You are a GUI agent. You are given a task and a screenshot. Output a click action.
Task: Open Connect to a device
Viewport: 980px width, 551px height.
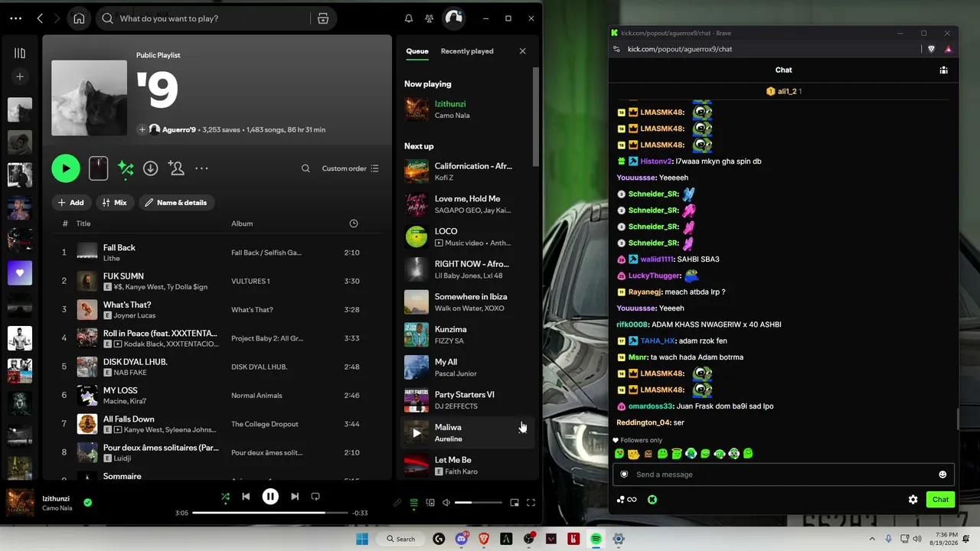[430, 503]
